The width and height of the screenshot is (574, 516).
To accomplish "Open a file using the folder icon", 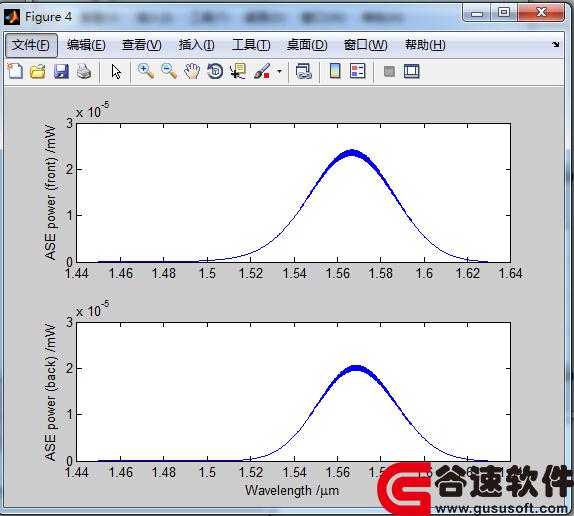I will pos(38,71).
